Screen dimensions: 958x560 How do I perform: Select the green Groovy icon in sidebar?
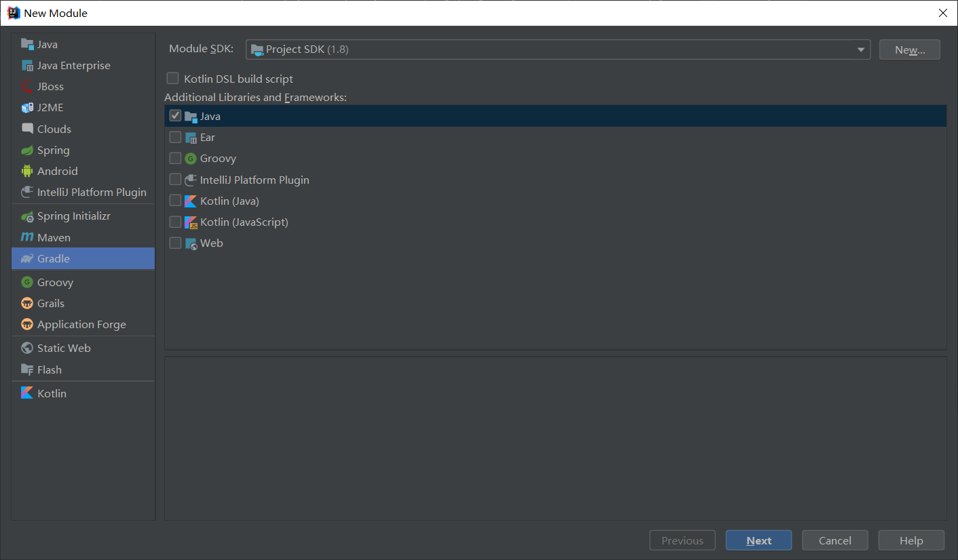click(27, 283)
